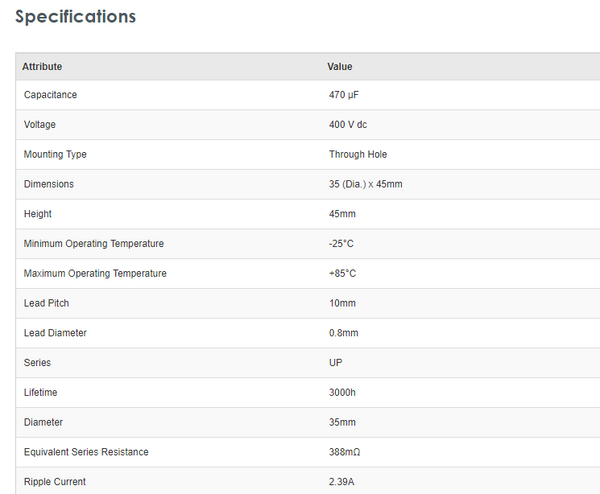Click the Attribute column header
The image size is (600, 494).
pos(42,67)
